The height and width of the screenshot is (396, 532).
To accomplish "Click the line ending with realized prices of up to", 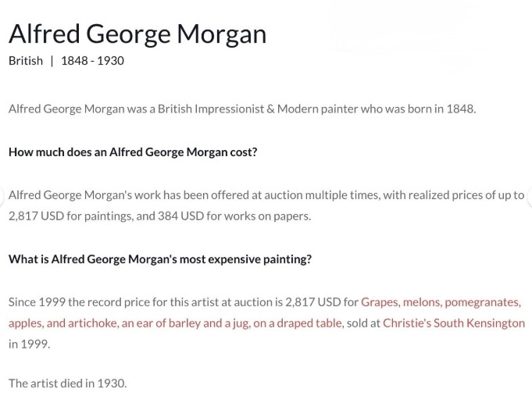I will tap(266, 195).
